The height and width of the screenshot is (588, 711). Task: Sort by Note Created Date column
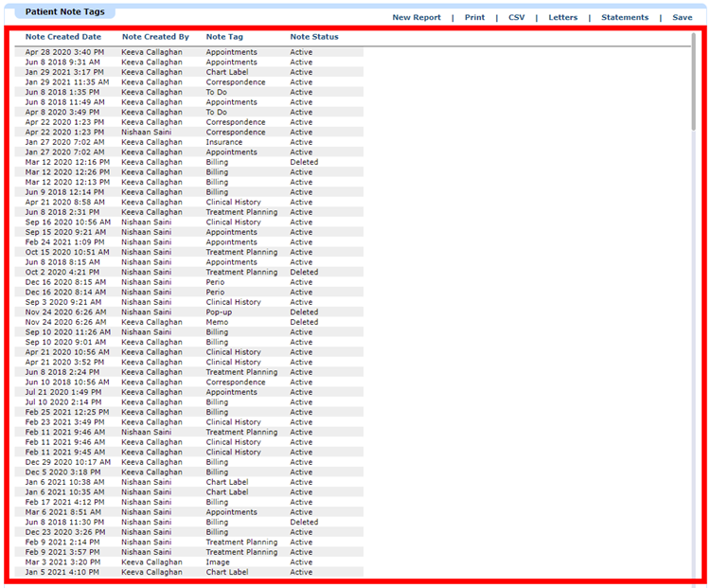(x=63, y=37)
